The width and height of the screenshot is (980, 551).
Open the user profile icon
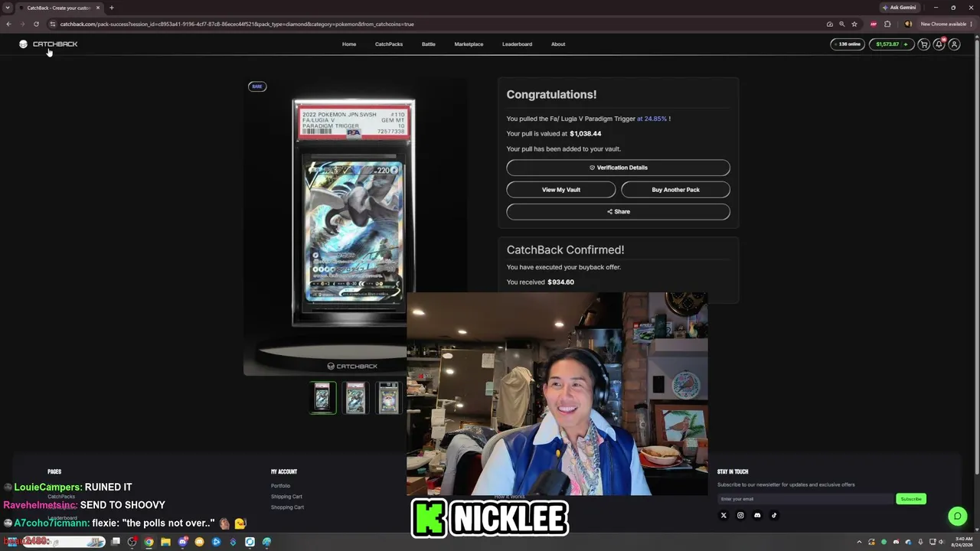[955, 44]
